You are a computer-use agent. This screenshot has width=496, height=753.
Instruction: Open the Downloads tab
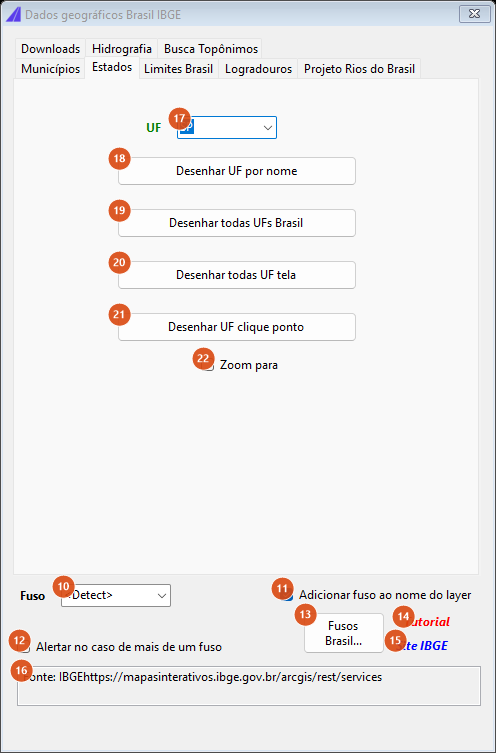[50, 49]
